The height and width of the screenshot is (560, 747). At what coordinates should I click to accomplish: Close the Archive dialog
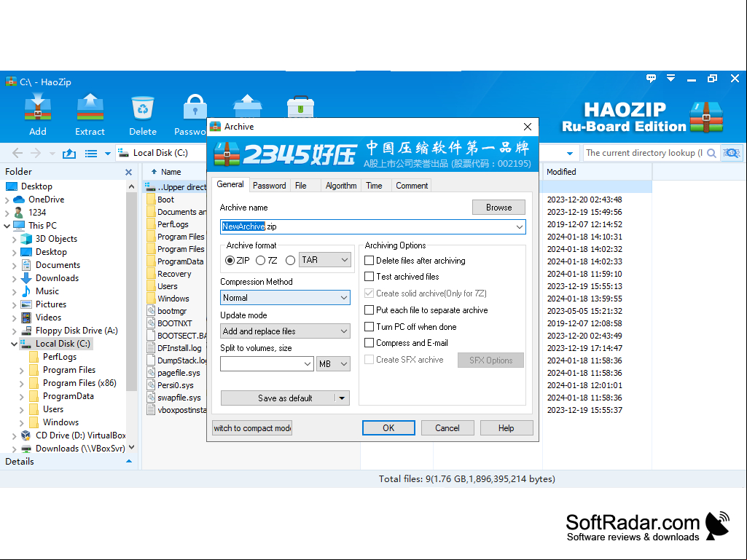[528, 127]
